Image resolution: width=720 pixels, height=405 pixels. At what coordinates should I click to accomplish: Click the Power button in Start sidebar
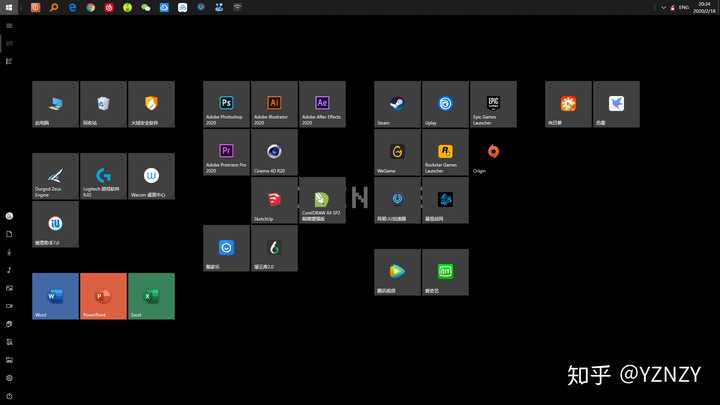[9, 396]
